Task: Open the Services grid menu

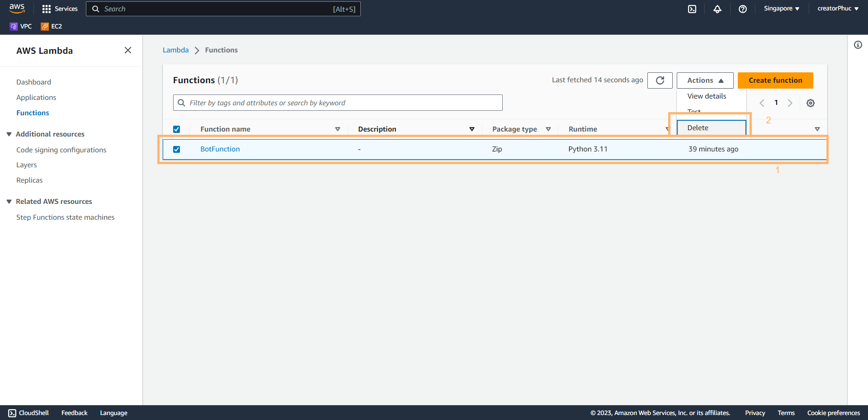Action: pos(60,9)
